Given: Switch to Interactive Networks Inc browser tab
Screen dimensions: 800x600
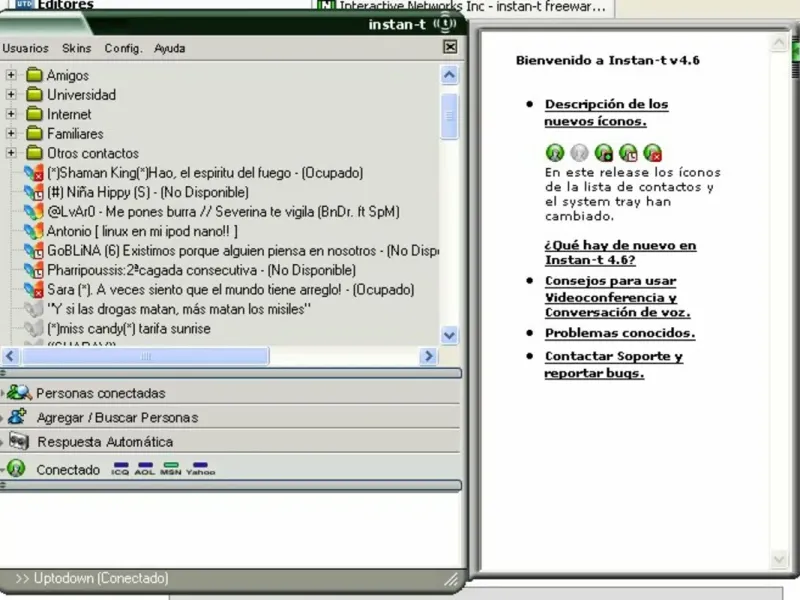Looking at the screenshot, I should (462, 7).
